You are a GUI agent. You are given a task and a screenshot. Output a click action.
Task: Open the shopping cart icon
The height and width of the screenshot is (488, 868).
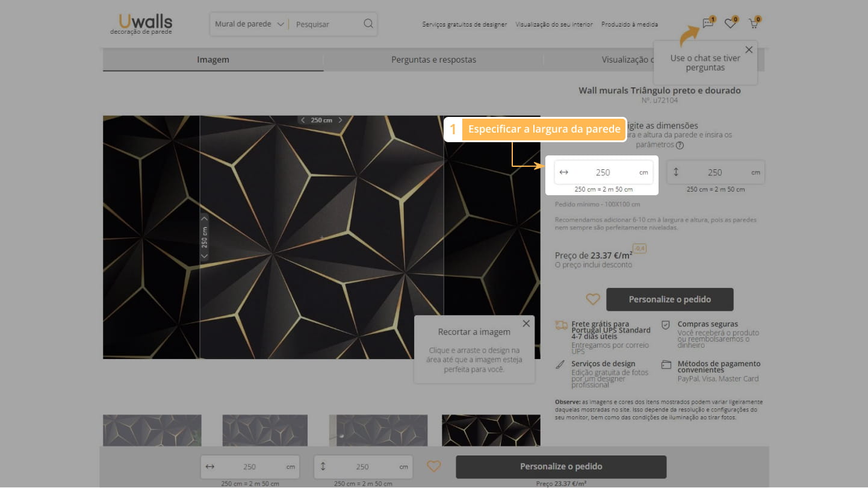tap(753, 23)
